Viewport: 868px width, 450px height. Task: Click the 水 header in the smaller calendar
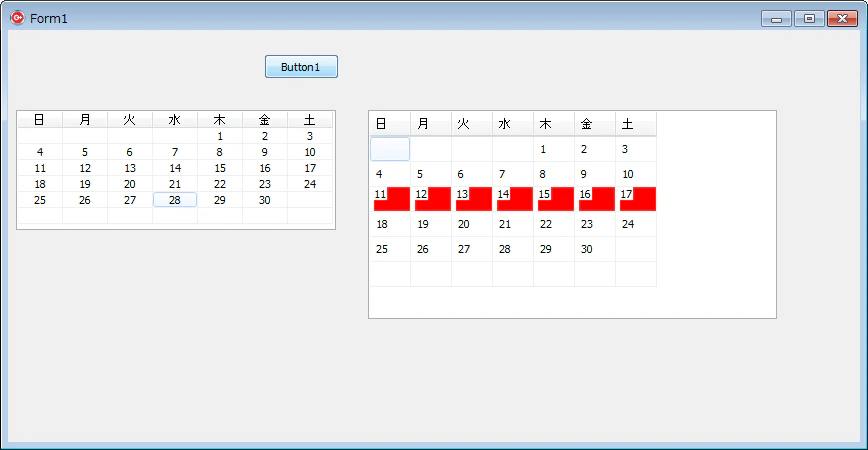[175, 120]
